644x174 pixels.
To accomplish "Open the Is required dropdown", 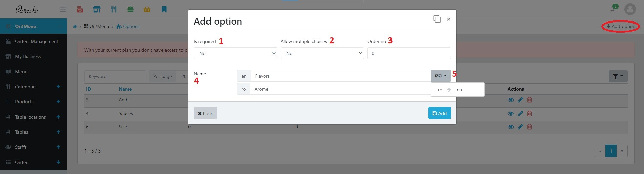I will pyautogui.click(x=235, y=53).
